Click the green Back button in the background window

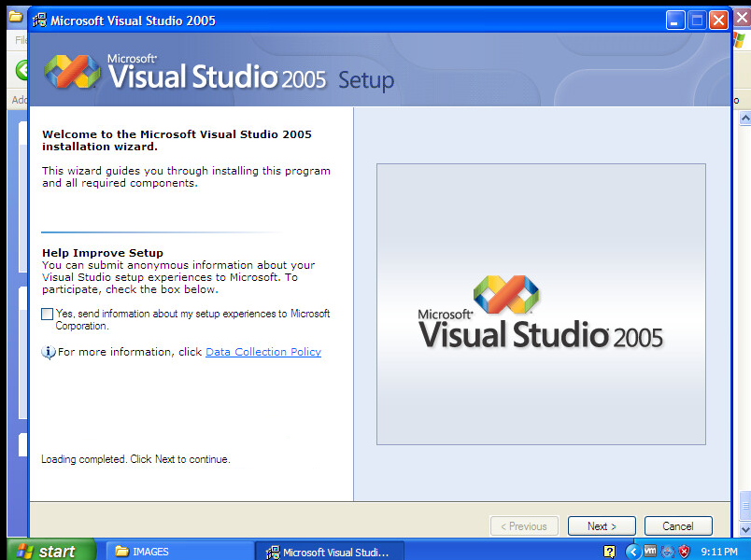[x=22, y=70]
